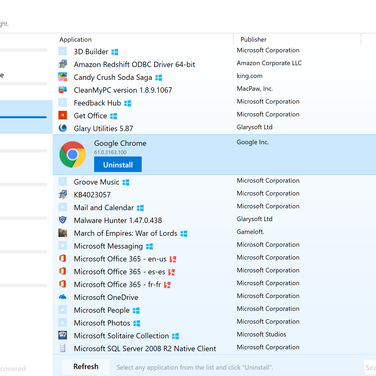Click the March of Empires game icon
Image resolution: width=376 pixels, height=376 pixels.
[63, 233]
